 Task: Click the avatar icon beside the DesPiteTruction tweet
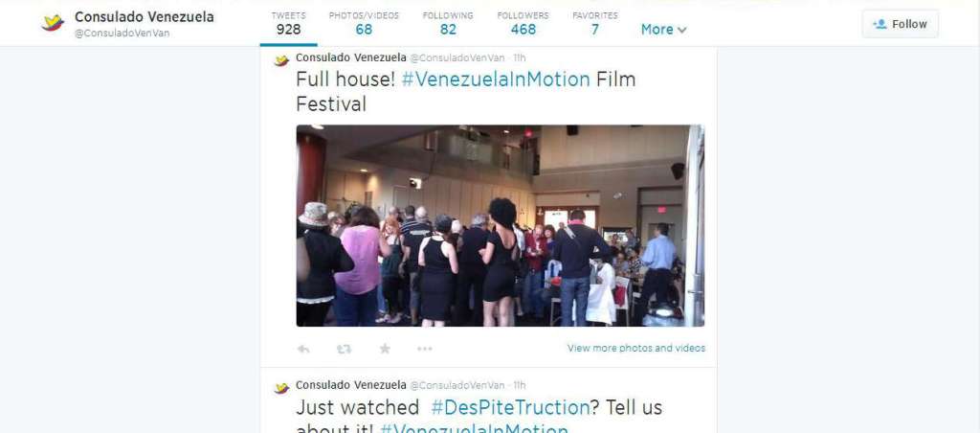click(x=281, y=388)
